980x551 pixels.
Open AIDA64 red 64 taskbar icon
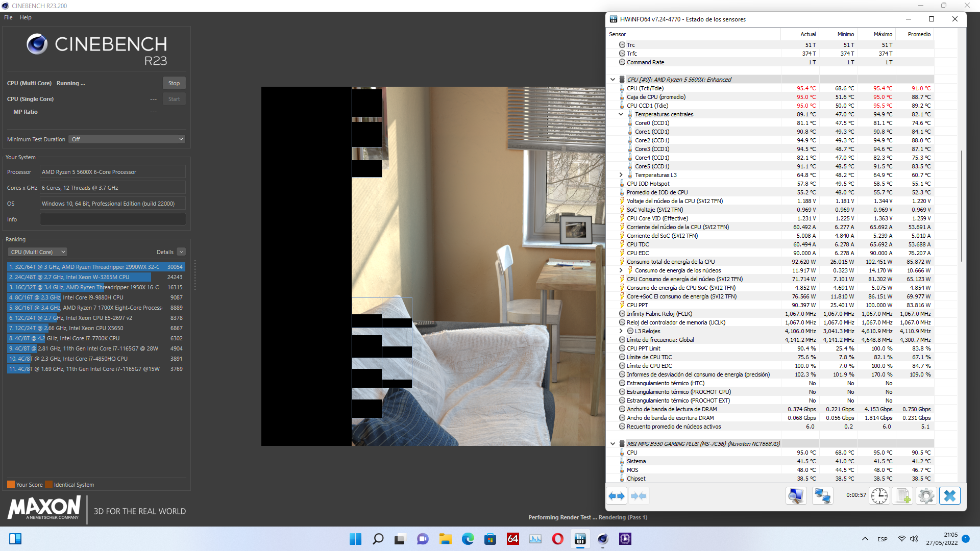point(512,539)
